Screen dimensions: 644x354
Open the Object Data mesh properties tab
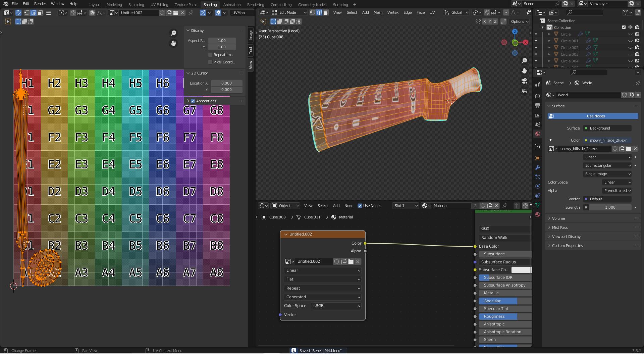538,205
